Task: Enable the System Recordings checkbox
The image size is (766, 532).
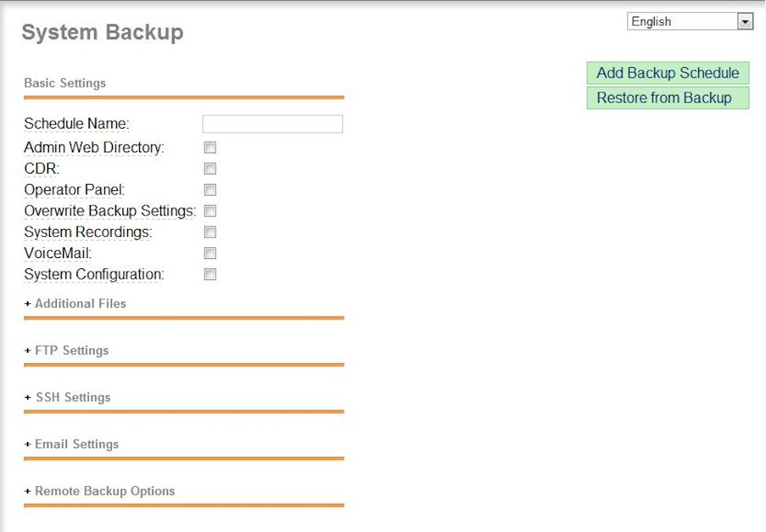Action: tap(210, 232)
